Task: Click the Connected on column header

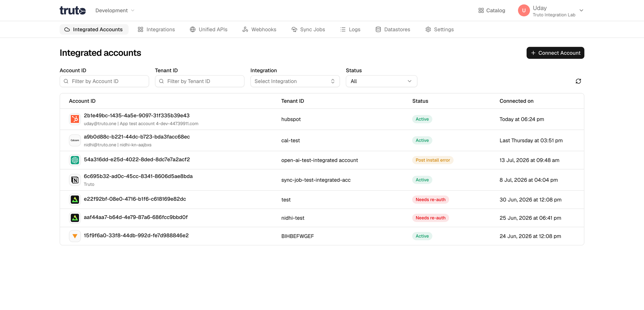Action: pos(516,101)
